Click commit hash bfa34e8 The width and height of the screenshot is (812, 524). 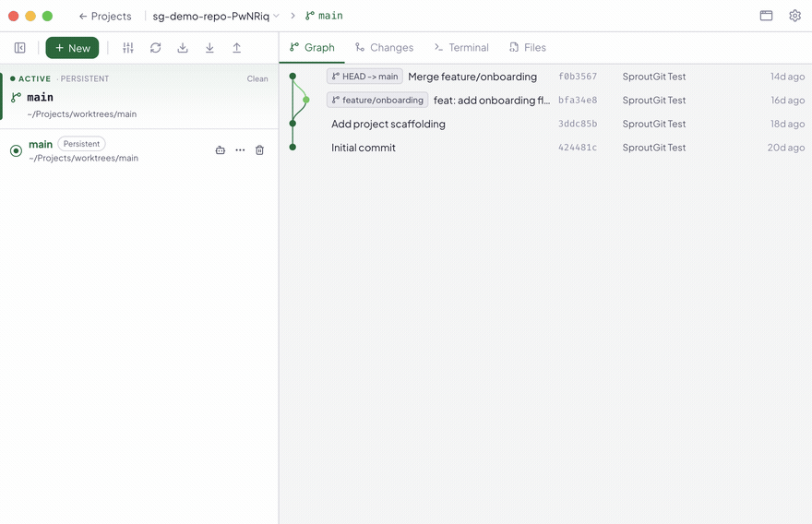(x=578, y=101)
